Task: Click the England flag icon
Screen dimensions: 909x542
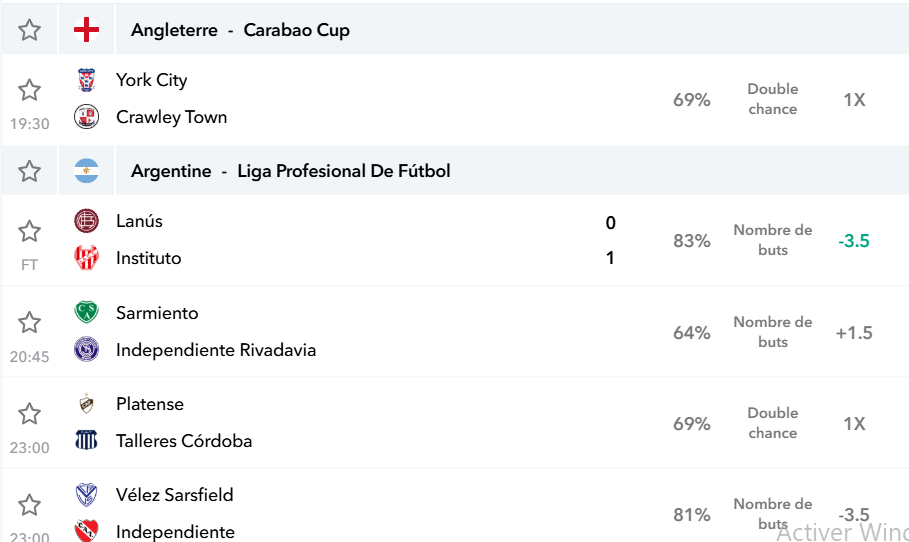Action: tap(86, 30)
